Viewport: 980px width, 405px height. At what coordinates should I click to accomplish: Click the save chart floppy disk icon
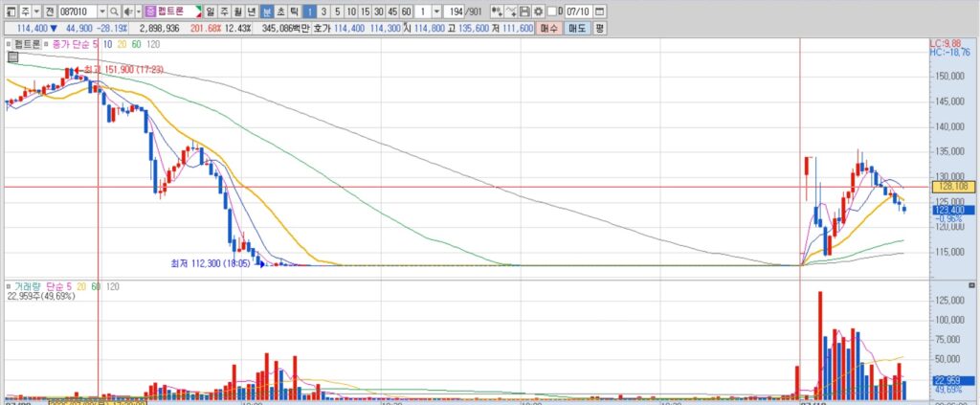coord(525,11)
